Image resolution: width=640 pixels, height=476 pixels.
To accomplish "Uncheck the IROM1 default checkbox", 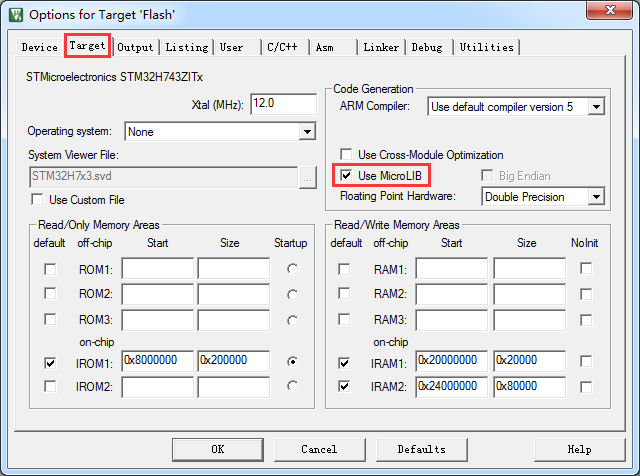I will (x=50, y=363).
